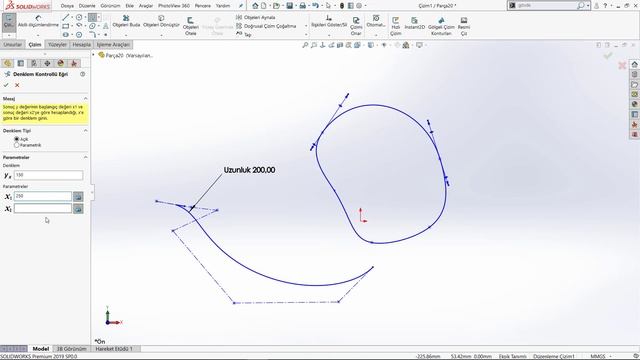The width and height of the screenshot is (640, 360).
Task: Click the Print icon in title bar
Action: click(302, 6)
